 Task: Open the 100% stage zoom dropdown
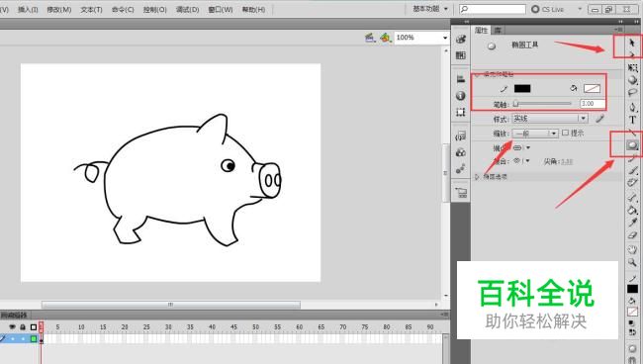click(x=445, y=38)
